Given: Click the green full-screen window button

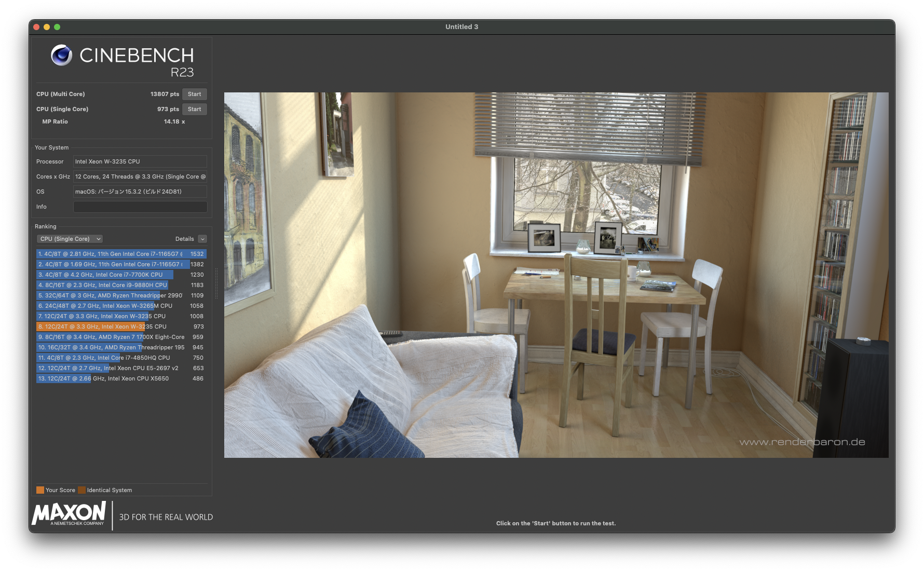Looking at the screenshot, I should pyautogui.click(x=57, y=27).
